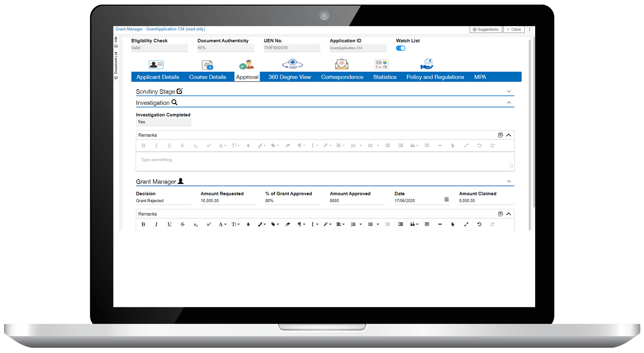Collapse the Investigation section
This screenshot has width=644, height=353.
[509, 103]
